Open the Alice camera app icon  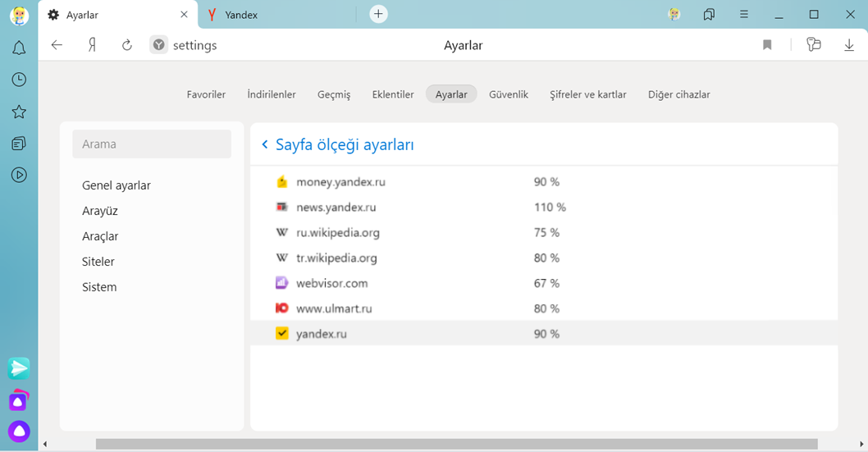tap(19, 400)
